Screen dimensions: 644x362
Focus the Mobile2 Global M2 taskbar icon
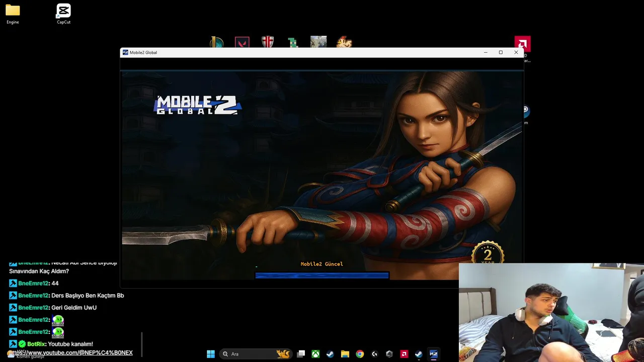433,354
